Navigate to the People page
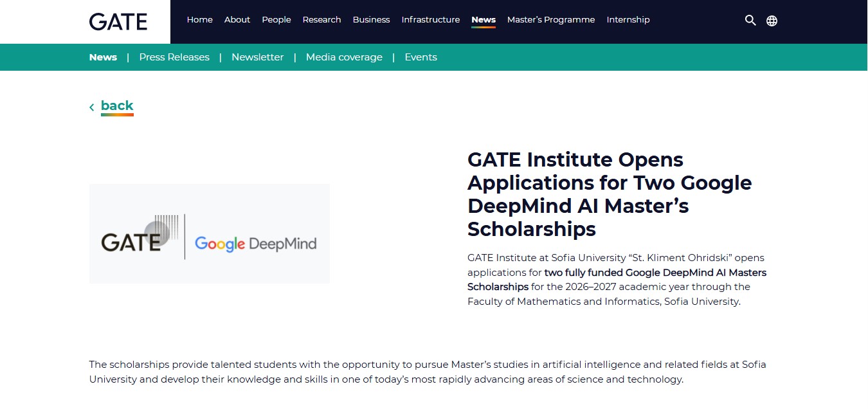Image resolution: width=868 pixels, height=409 pixels. [276, 20]
